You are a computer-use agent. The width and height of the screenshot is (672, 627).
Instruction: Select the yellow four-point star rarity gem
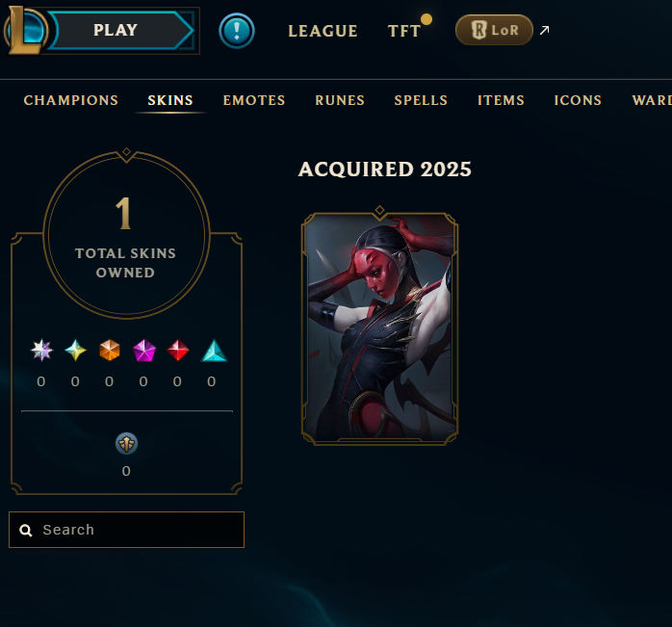point(75,350)
